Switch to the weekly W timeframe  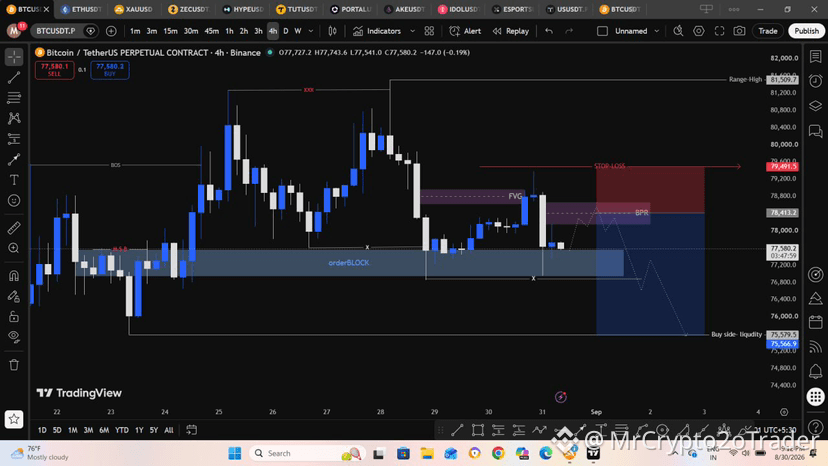[x=298, y=31]
